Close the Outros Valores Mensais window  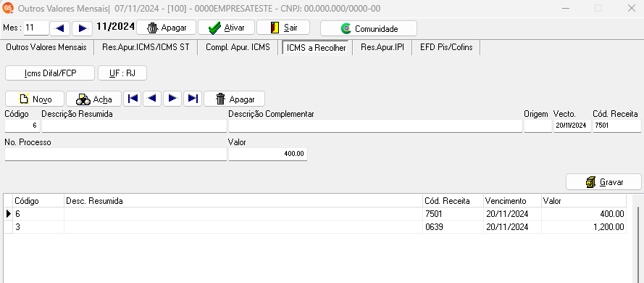click(x=631, y=8)
